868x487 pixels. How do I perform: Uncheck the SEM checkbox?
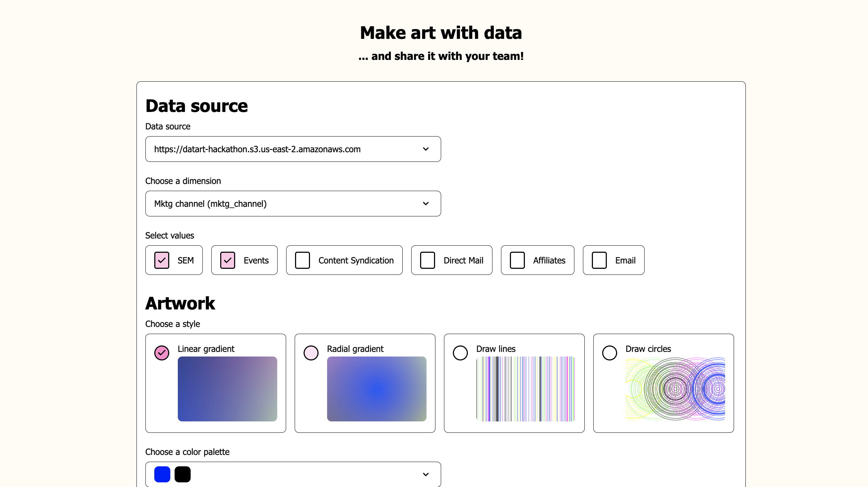click(162, 260)
